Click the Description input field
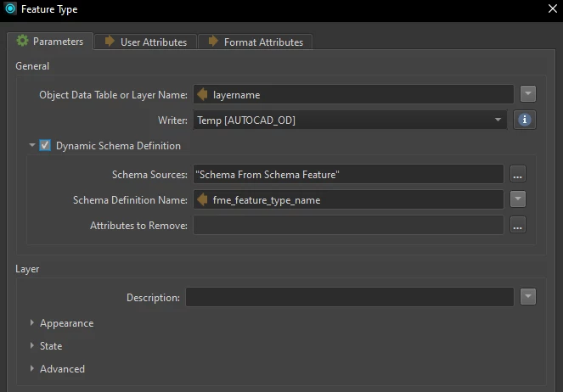Screen dimensions: 563x392 click(x=349, y=297)
